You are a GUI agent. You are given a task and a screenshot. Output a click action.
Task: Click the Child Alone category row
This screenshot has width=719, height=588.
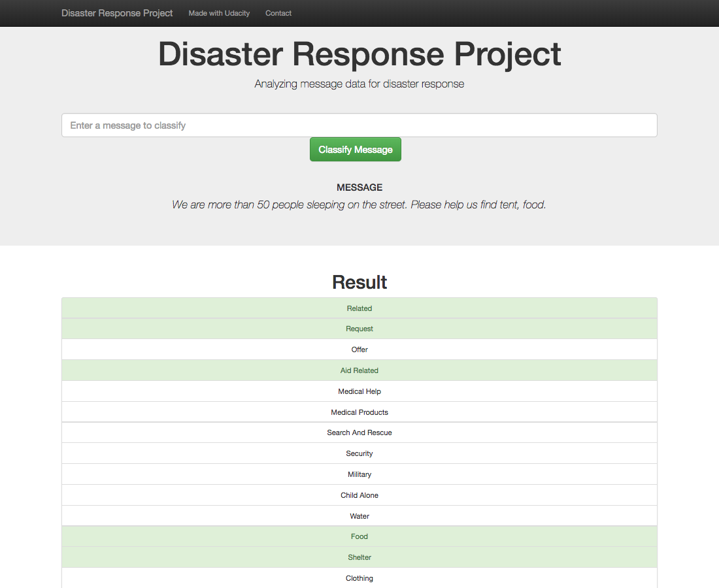click(359, 495)
